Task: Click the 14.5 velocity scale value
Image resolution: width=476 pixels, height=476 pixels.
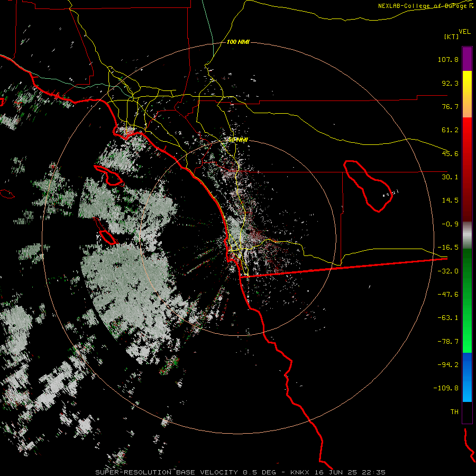Action: coord(450,200)
